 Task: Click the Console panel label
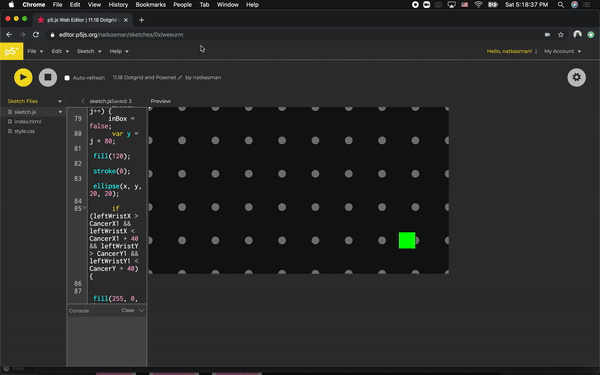pos(79,311)
